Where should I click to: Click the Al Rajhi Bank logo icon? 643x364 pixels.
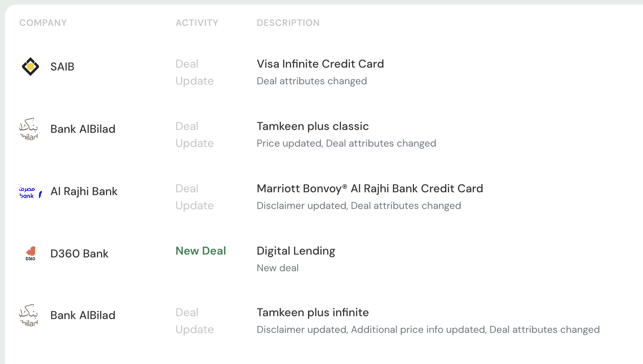[30, 192]
